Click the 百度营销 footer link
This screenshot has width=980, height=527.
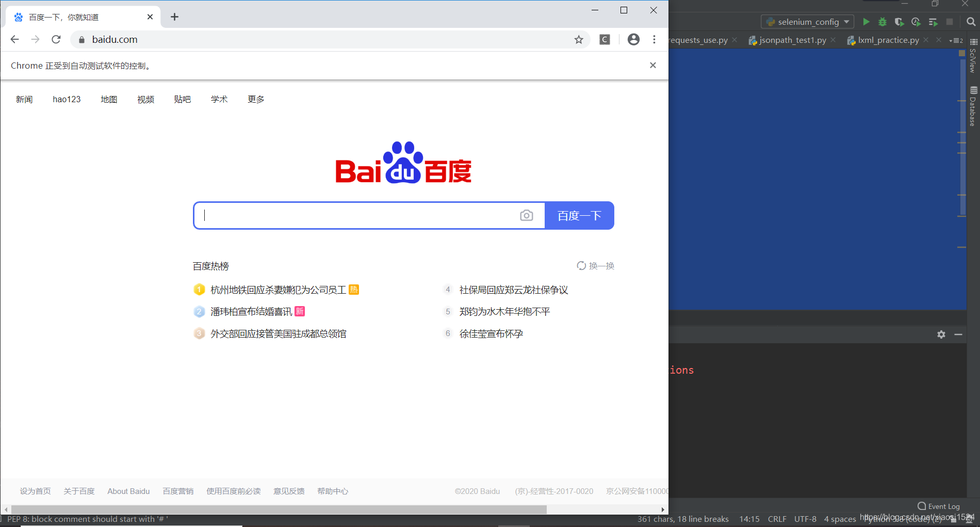coord(178,491)
